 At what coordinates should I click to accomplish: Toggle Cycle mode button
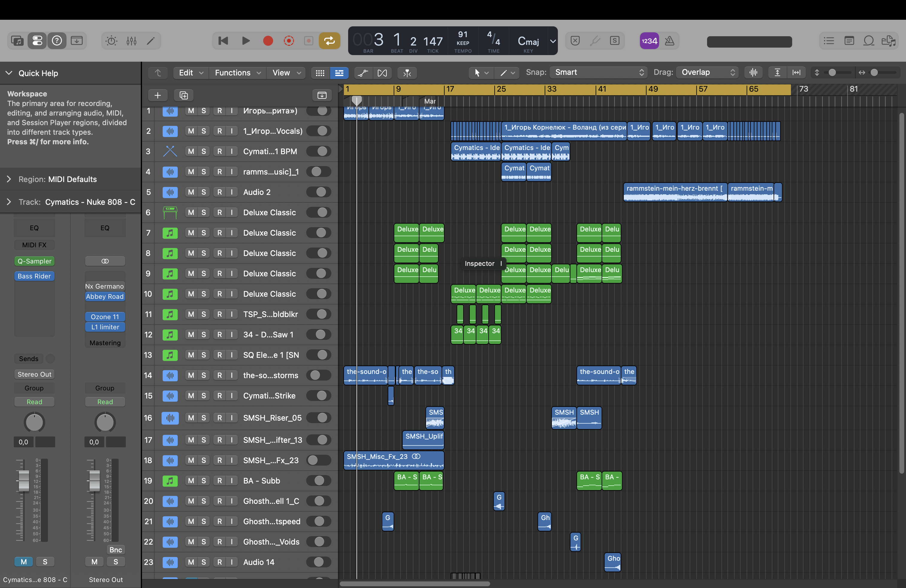(x=329, y=41)
